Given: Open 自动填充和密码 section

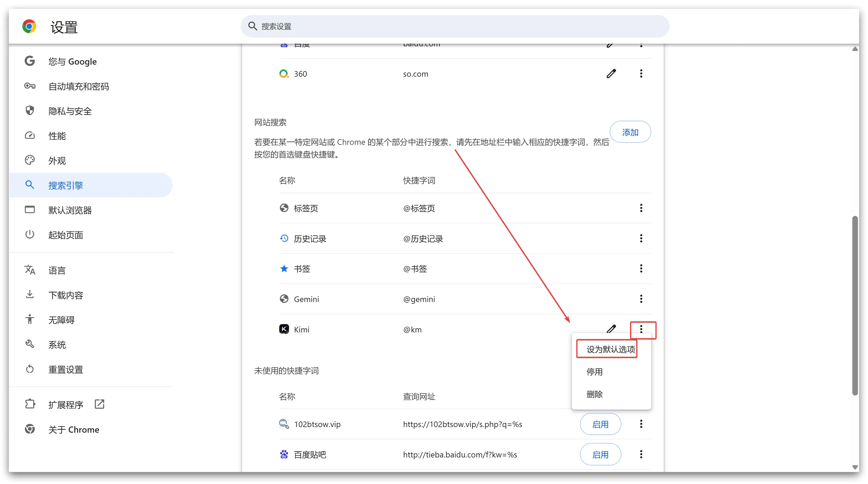Looking at the screenshot, I should 91,86.
